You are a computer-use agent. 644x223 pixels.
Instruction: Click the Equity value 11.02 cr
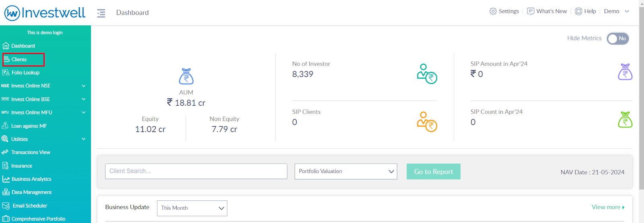150,129
